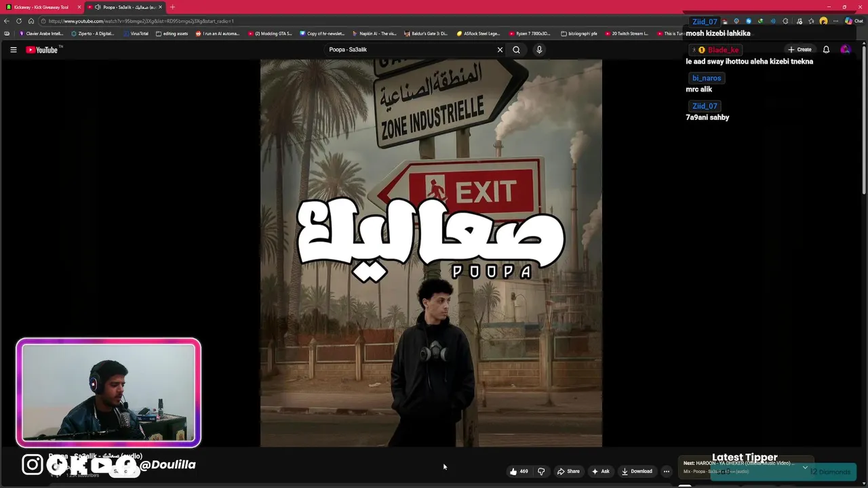
Task: Download the video
Action: pyautogui.click(x=637, y=471)
